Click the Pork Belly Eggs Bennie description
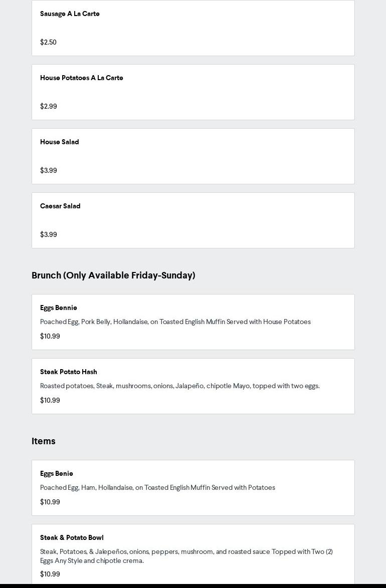 pyautogui.click(x=175, y=322)
